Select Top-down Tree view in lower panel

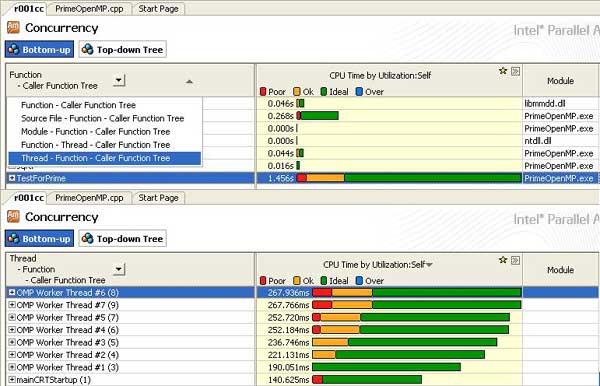click(x=123, y=239)
